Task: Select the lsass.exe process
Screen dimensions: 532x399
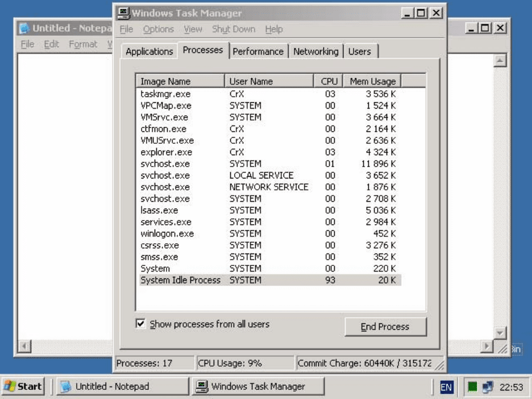Action: pyautogui.click(x=270, y=210)
